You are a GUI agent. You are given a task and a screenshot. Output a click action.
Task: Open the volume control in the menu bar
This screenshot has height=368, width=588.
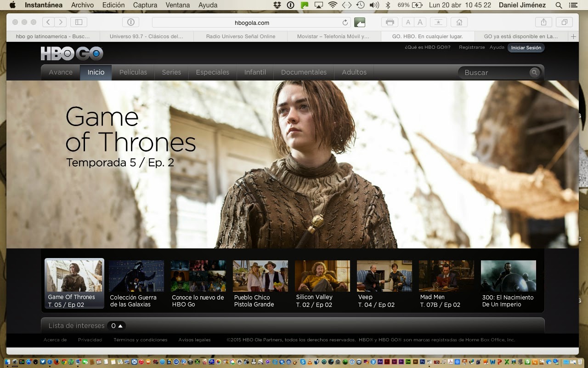click(374, 5)
